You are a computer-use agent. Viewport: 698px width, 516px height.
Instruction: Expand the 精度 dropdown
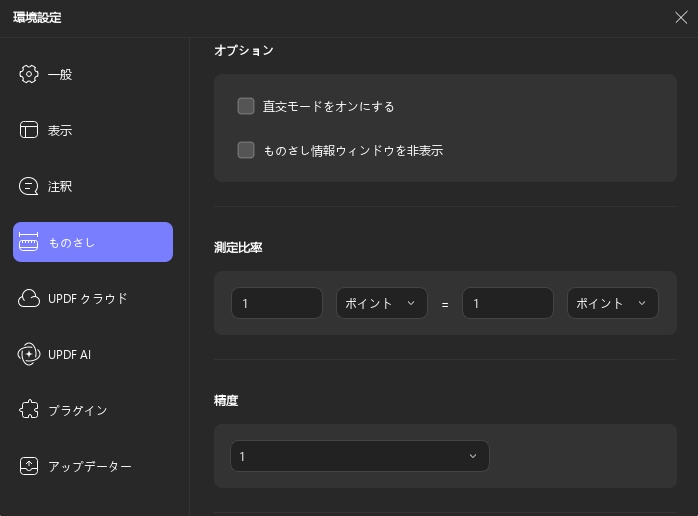click(x=360, y=456)
